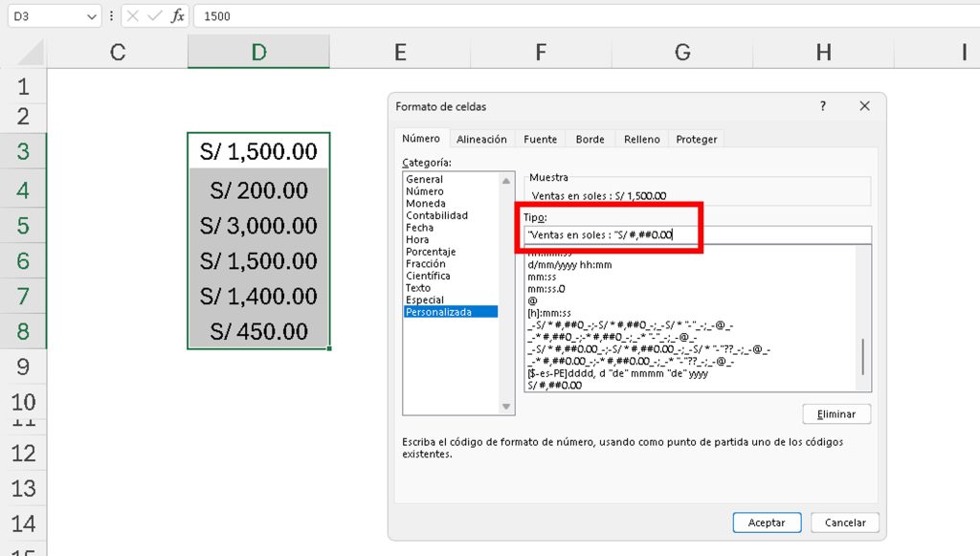Open the Proteger tab

point(696,139)
